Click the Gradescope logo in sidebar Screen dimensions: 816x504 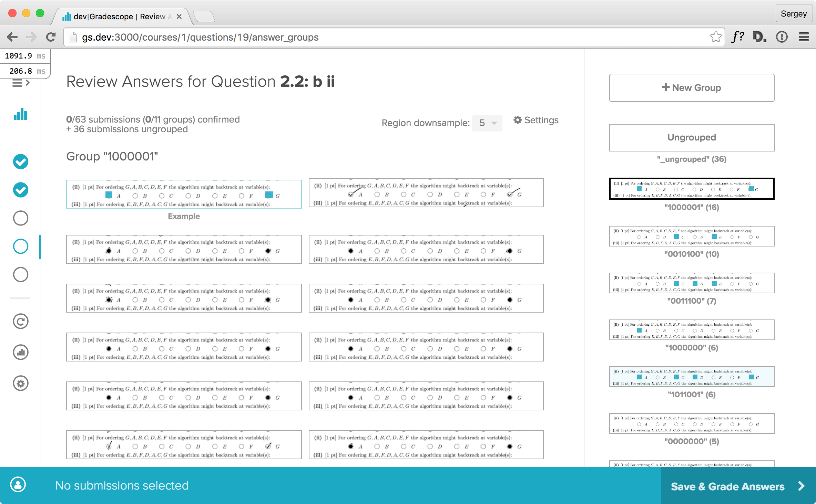click(x=20, y=114)
